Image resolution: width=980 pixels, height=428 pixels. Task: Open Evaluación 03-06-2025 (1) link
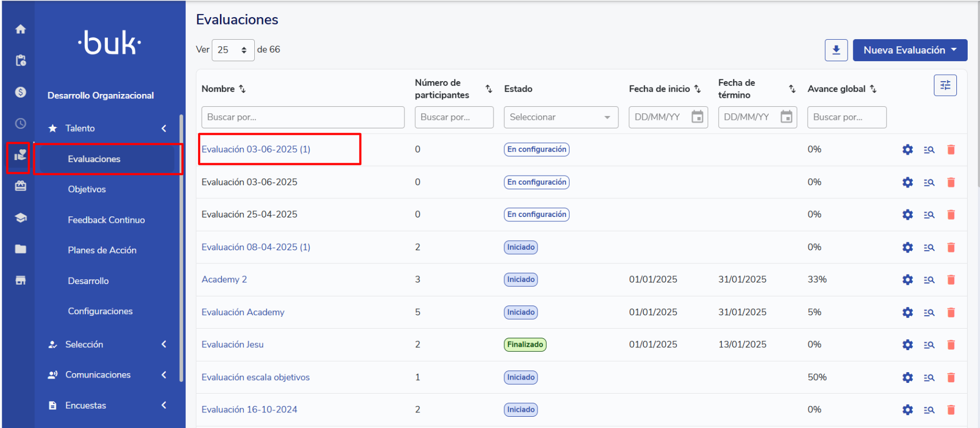[x=256, y=149]
